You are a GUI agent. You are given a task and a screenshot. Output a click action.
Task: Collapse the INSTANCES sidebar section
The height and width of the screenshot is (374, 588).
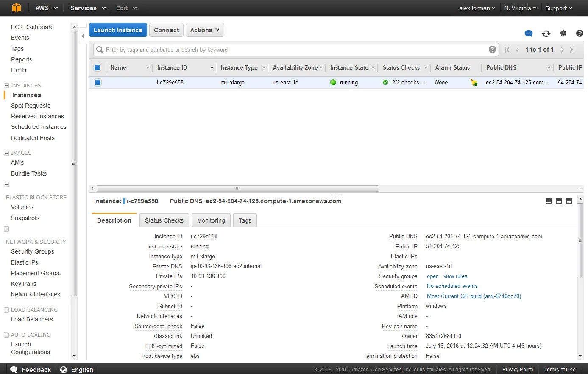click(6, 86)
